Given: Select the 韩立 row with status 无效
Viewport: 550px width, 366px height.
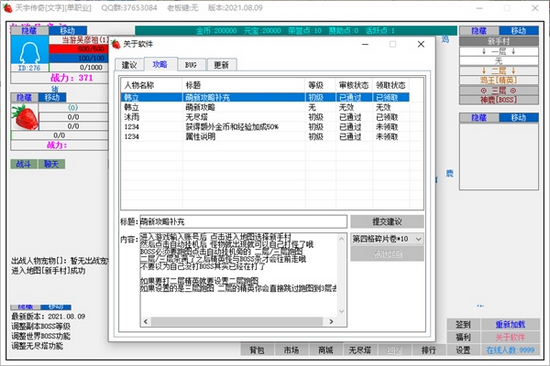Looking at the screenshot, I should click(x=265, y=107).
